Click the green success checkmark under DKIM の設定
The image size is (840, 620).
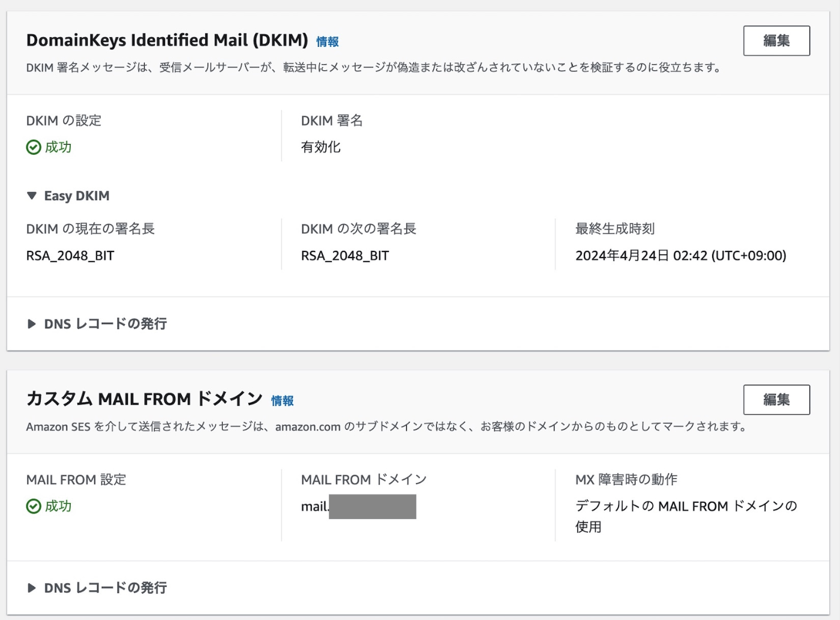[x=34, y=147]
